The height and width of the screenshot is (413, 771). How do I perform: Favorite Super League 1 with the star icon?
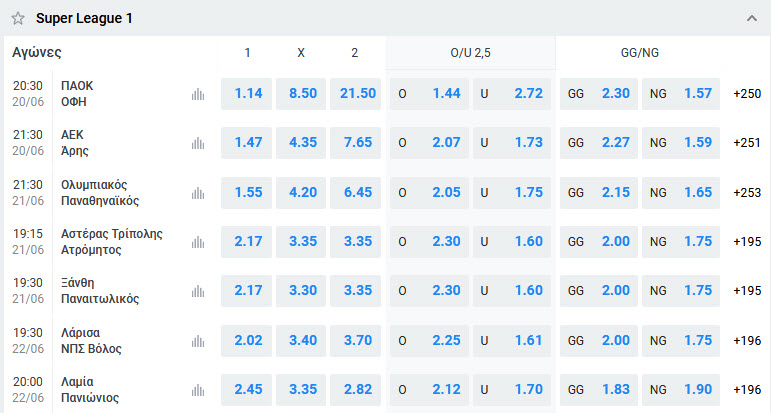[x=18, y=19]
